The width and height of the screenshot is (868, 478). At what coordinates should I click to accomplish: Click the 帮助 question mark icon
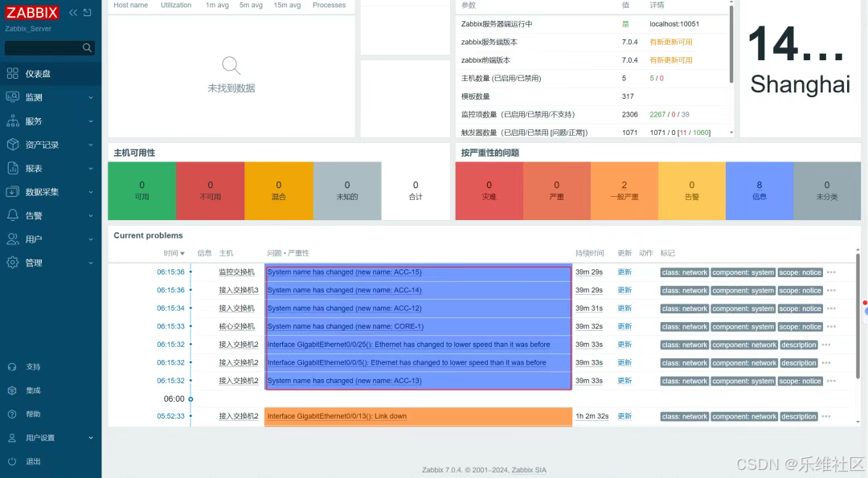(x=12, y=414)
